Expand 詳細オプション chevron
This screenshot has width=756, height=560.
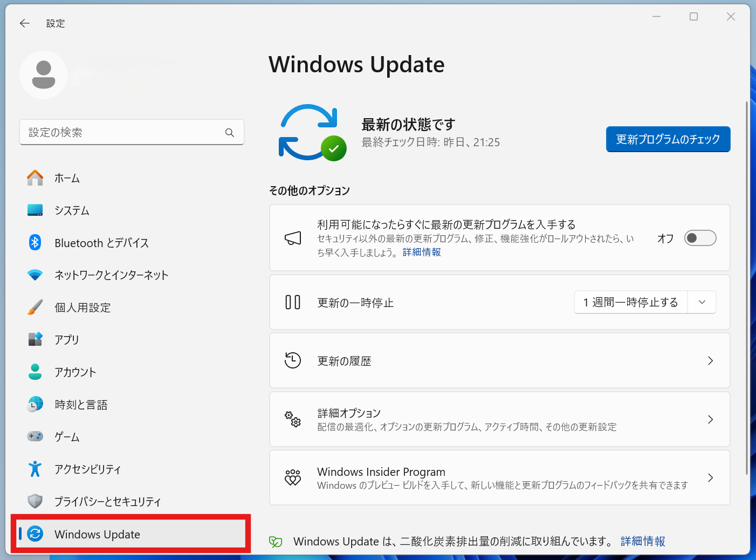coord(710,419)
